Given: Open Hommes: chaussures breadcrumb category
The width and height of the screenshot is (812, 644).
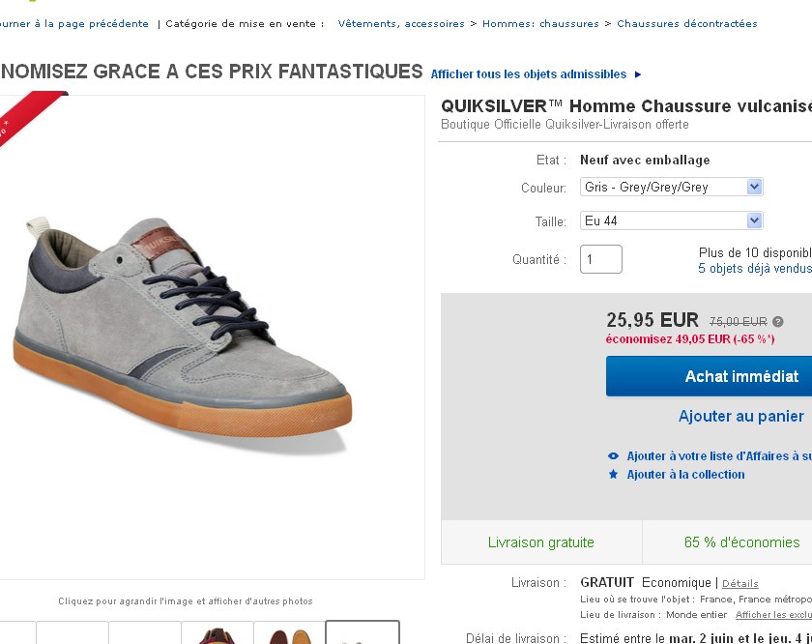Looking at the screenshot, I should coord(540,24).
